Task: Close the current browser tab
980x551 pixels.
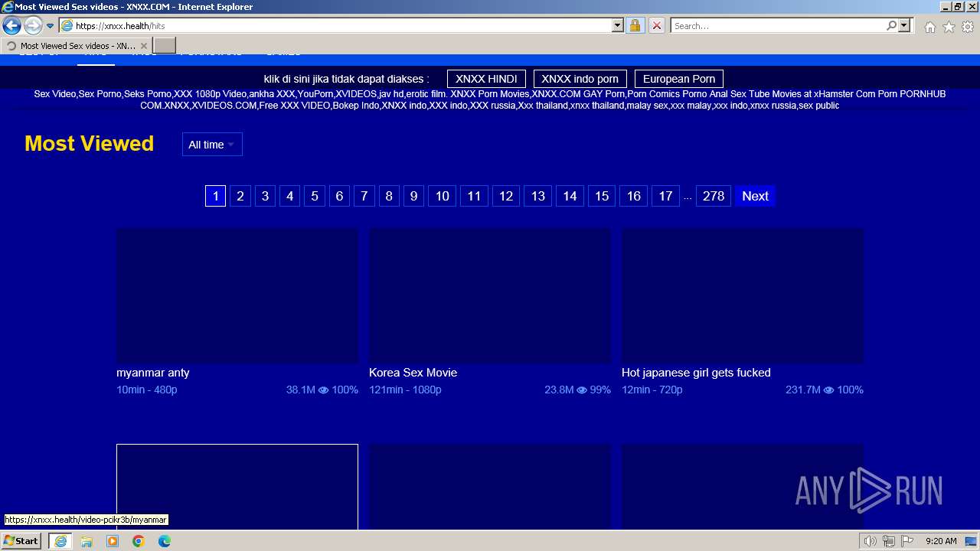Action: point(143,46)
